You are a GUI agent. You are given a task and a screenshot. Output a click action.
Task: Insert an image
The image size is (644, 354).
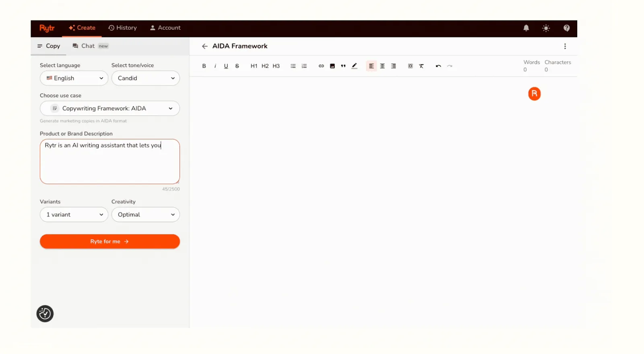click(x=332, y=66)
